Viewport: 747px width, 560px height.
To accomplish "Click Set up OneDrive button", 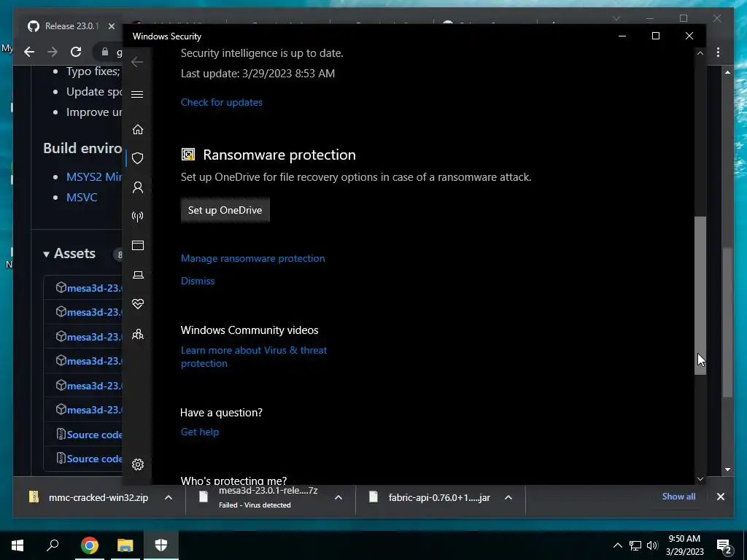I will 225,210.
